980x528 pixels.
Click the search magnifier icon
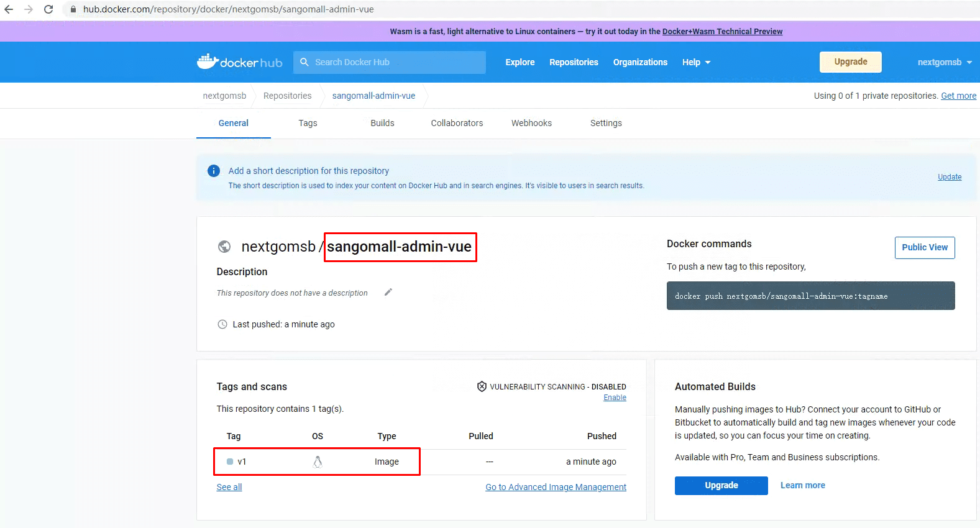305,62
